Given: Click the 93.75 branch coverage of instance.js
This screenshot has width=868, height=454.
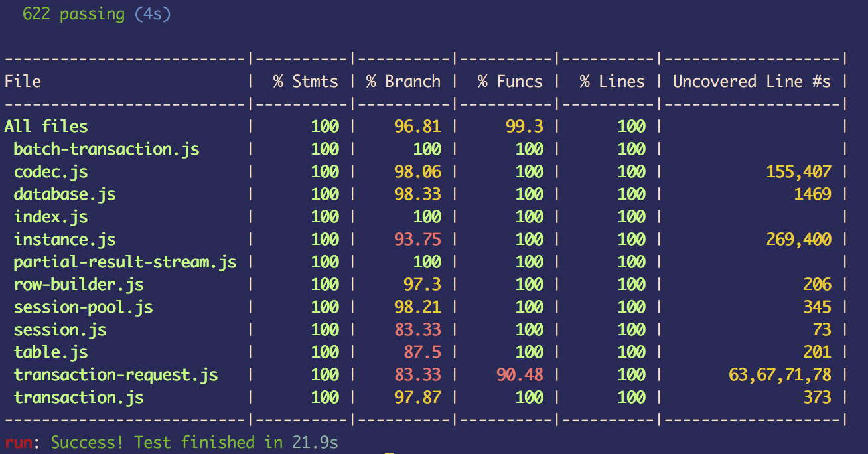Looking at the screenshot, I should pos(417,240).
